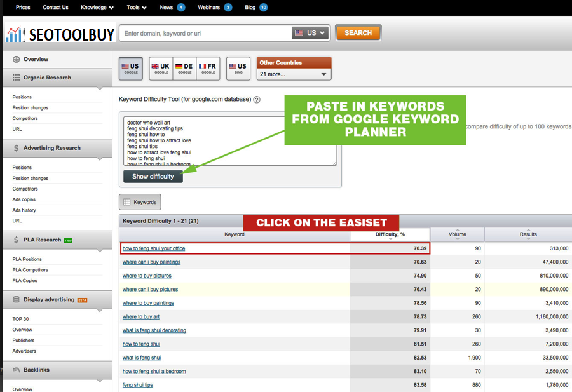Click the keyword list textarea
The width and height of the screenshot is (572, 392).
click(x=230, y=141)
